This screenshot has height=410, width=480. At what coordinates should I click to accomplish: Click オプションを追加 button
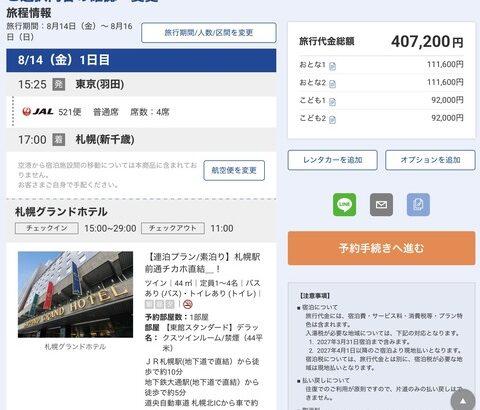(430, 160)
